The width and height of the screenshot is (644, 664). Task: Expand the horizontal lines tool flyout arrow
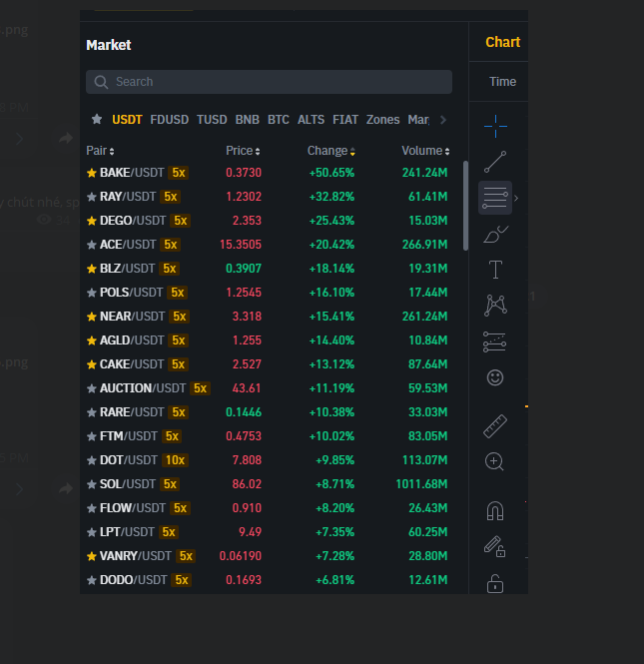coord(516,198)
